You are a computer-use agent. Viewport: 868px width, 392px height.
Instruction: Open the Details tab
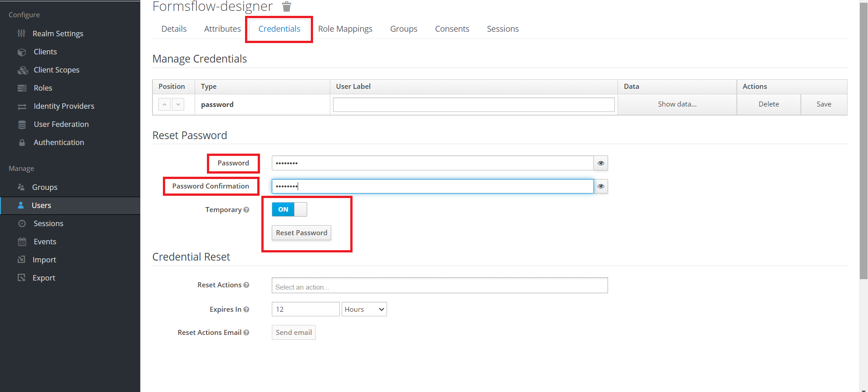[x=174, y=29]
